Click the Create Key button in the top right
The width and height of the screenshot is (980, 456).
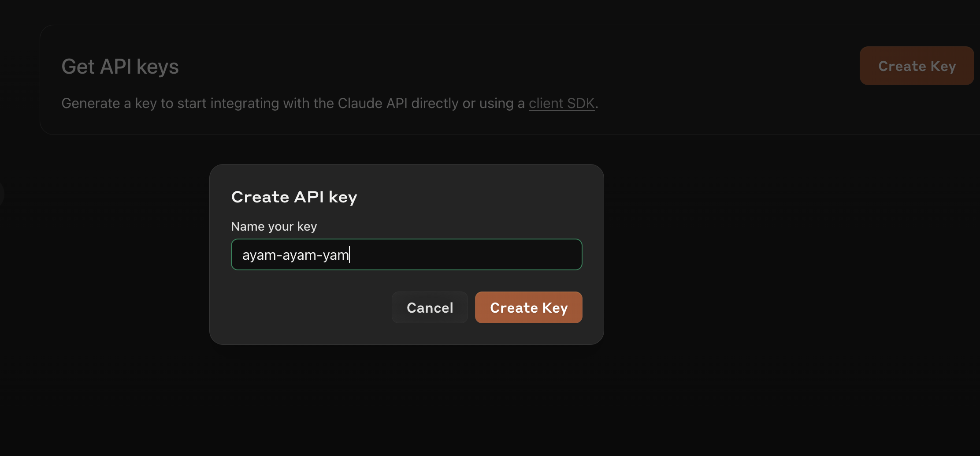(917, 66)
